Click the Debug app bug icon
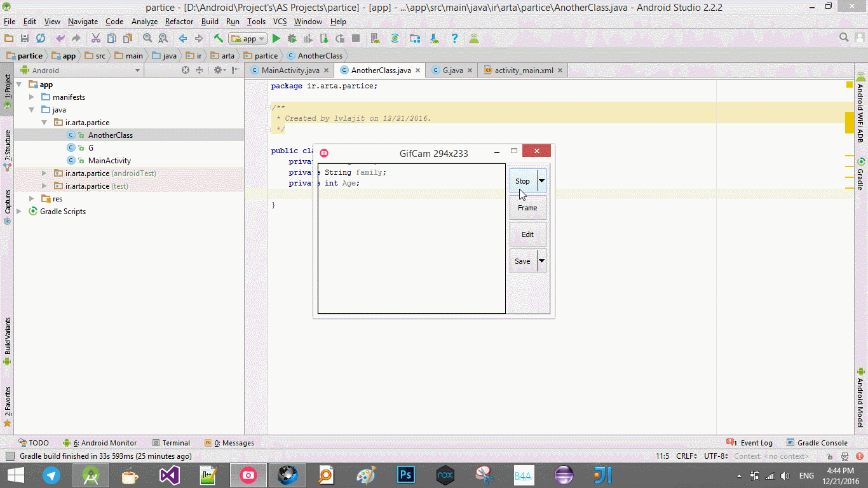 [x=292, y=39]
